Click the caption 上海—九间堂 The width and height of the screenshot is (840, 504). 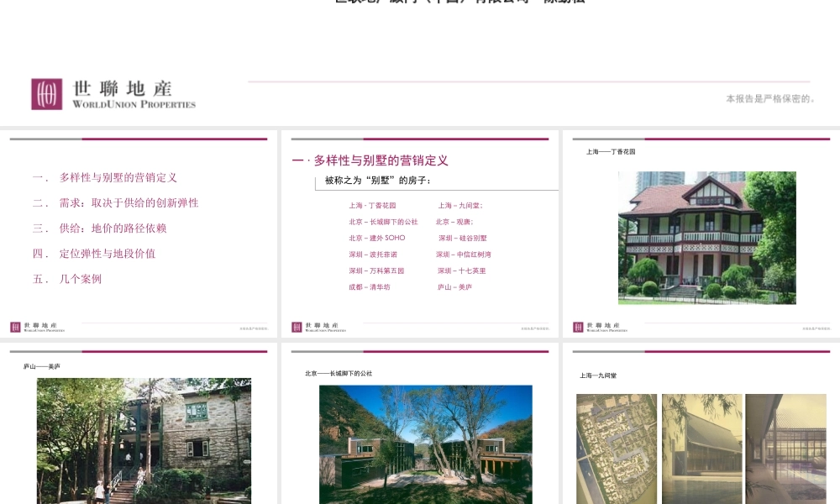598,375
